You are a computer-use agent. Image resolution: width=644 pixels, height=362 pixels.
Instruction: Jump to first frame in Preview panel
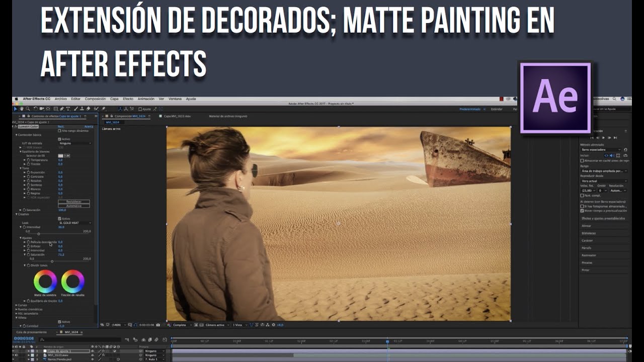pos(592,138)
